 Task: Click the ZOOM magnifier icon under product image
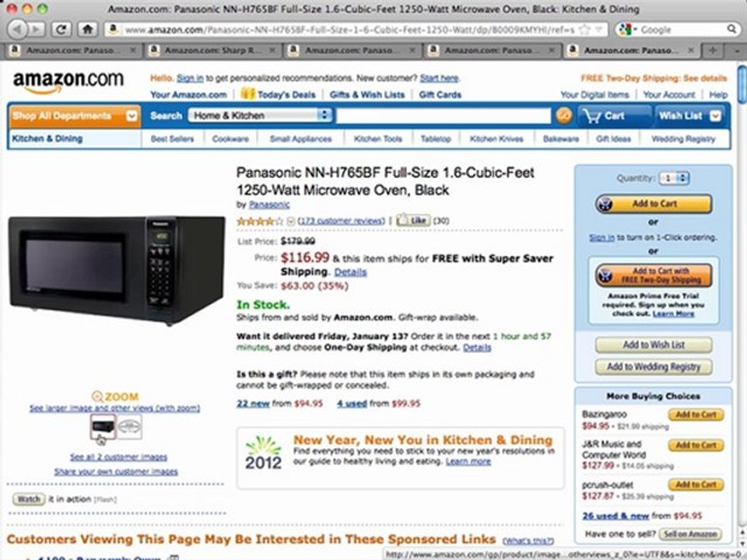coord(97,396)
